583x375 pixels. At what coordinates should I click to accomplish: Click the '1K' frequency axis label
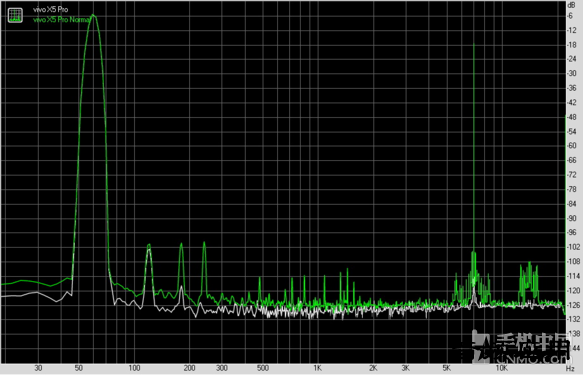[317, 368]
